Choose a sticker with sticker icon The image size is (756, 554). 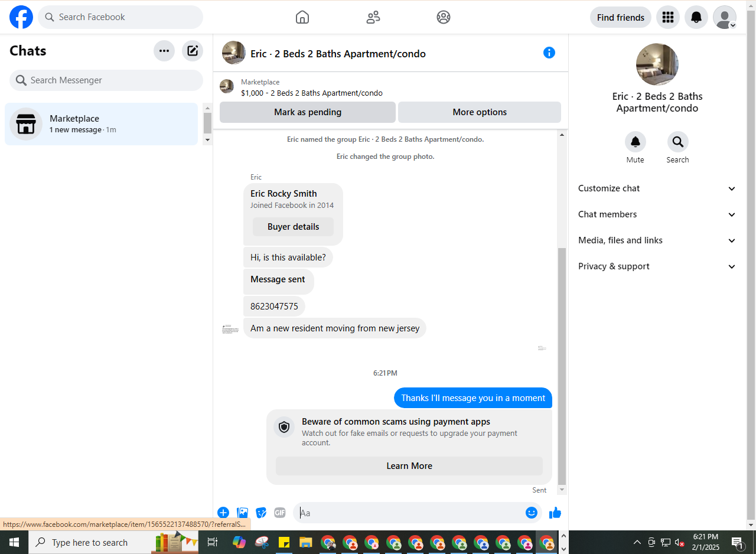[x=261, y=513]
